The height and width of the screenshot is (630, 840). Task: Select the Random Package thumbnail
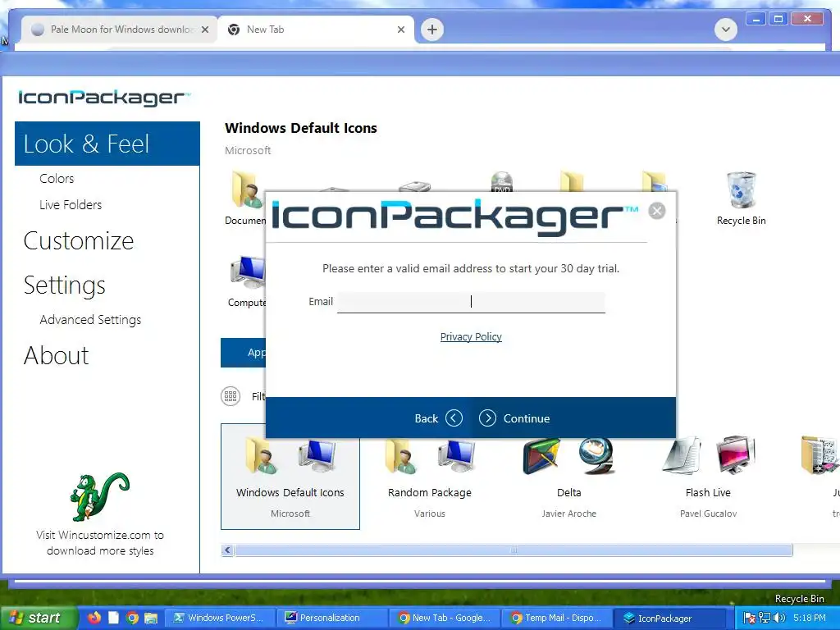click(x=430, y=478)
